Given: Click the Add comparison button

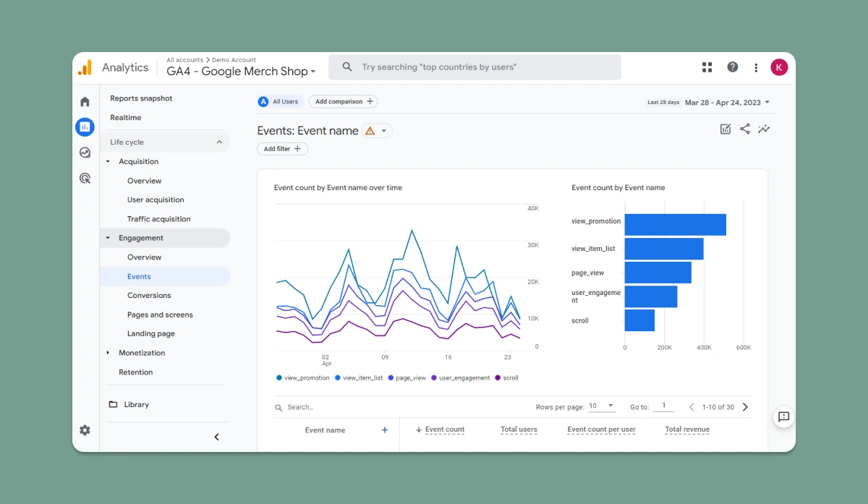Looking at the screenshot, I should click(344, 102).
